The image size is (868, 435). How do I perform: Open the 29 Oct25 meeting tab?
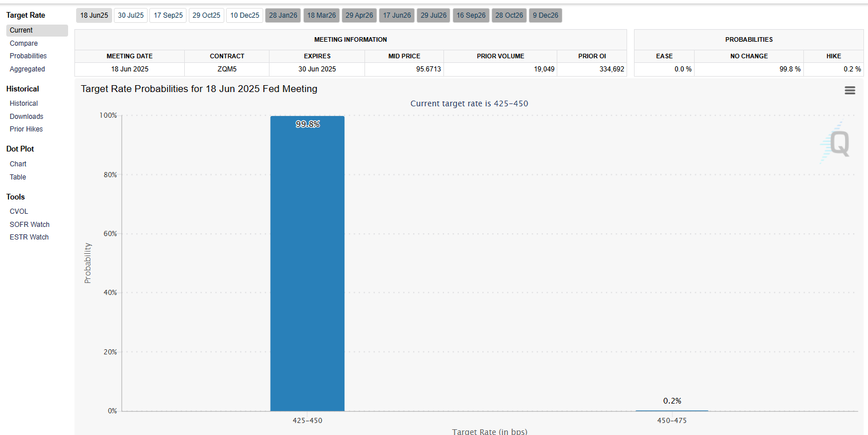[206, 15]
